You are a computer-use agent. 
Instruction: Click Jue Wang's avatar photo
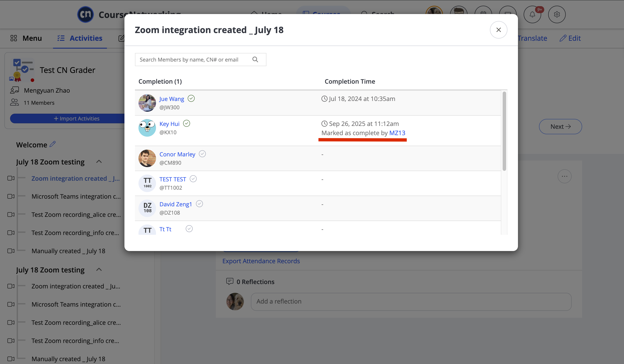tap(147, 103)
